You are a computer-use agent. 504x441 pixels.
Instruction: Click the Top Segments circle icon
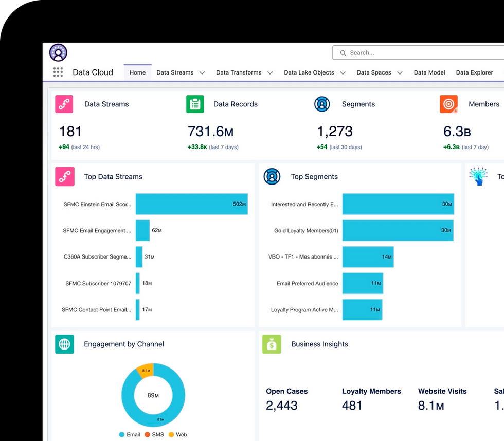(272, 176)
